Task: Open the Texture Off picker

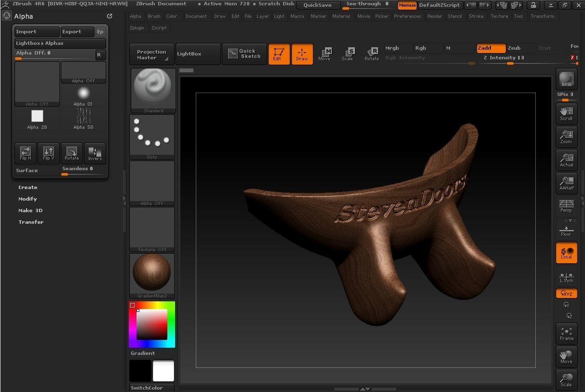Action: tap(152, 230)
